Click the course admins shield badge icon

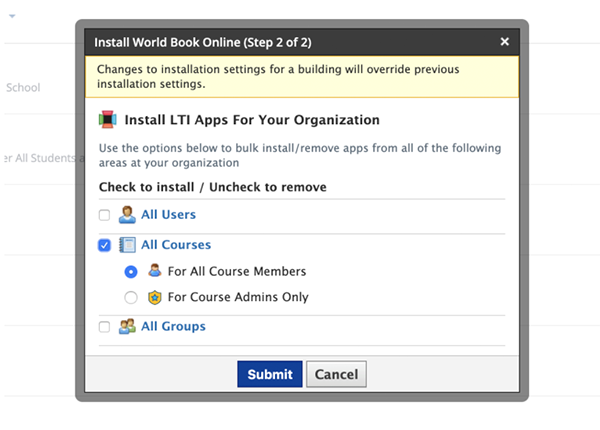coord(155,297)
